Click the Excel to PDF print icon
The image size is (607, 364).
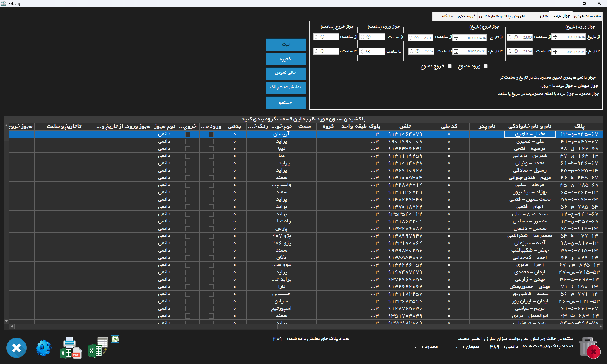[71, 348]
